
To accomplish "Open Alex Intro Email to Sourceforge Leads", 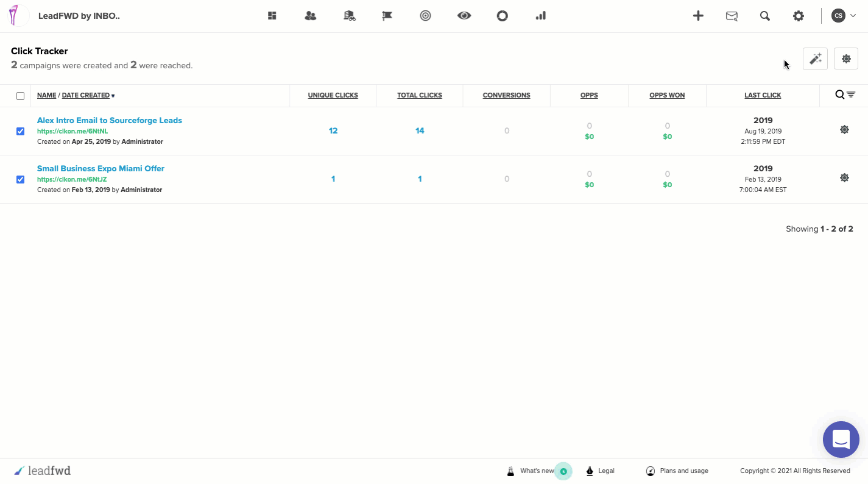I will tap(110, 120).
